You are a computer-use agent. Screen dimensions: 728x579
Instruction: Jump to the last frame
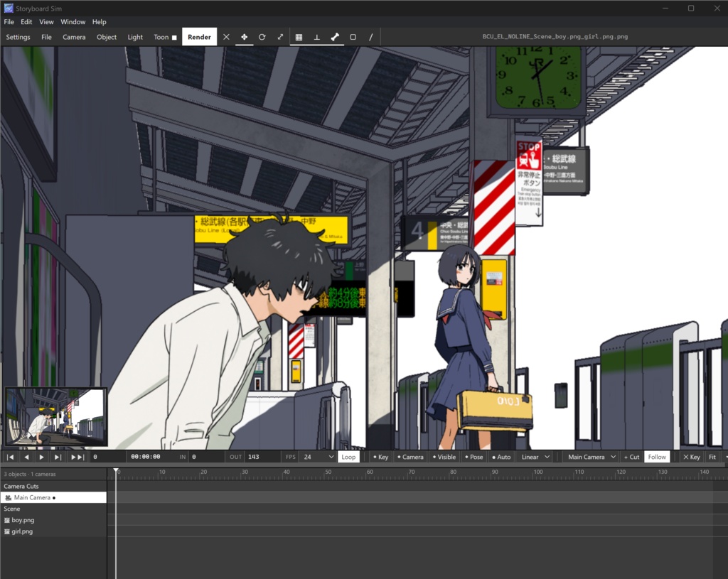click(x=77, y=457)
